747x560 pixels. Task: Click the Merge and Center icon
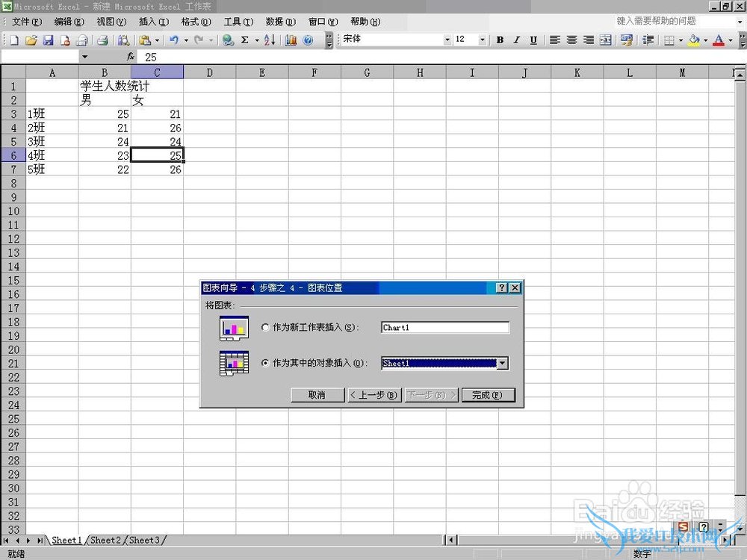pyautogui.click(x=606, y=40)
